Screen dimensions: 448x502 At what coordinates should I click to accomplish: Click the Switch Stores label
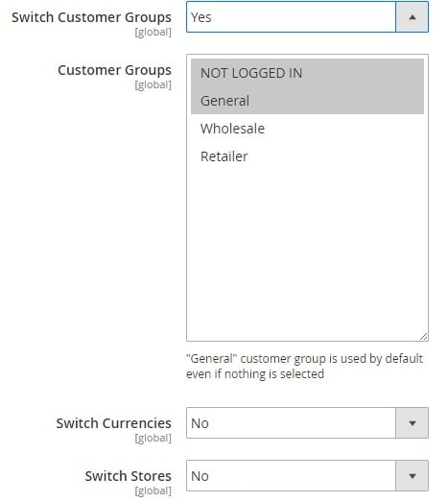[128, 476]
